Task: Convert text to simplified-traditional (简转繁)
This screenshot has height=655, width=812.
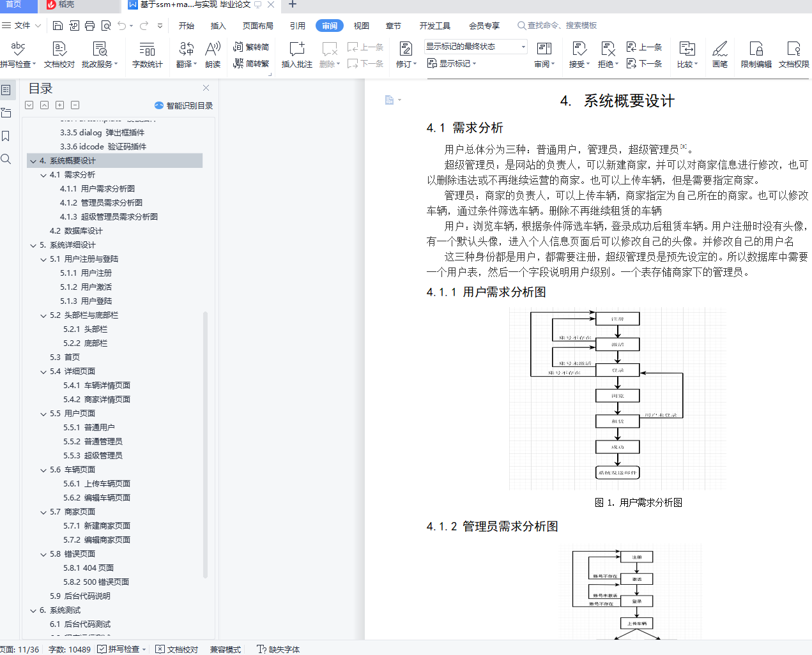Action: [251, 63]
